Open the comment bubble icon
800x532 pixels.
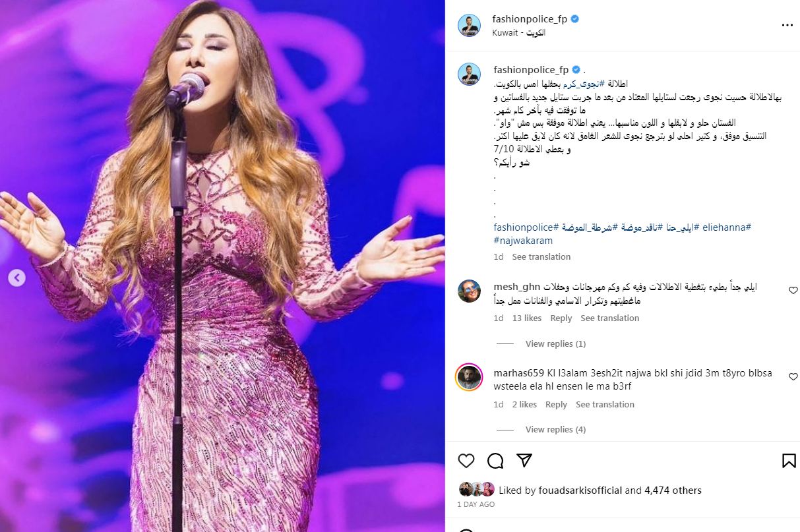[x=495, y=460]
